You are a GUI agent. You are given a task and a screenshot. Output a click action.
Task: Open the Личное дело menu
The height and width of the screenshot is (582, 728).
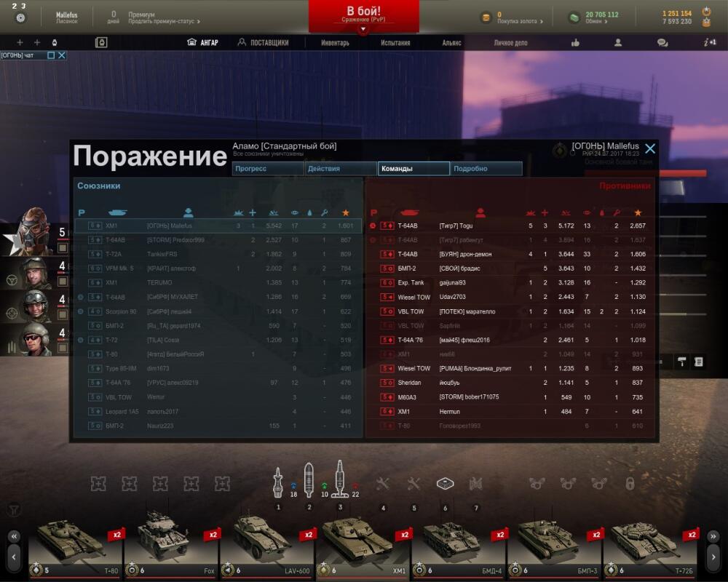(511, 43)
